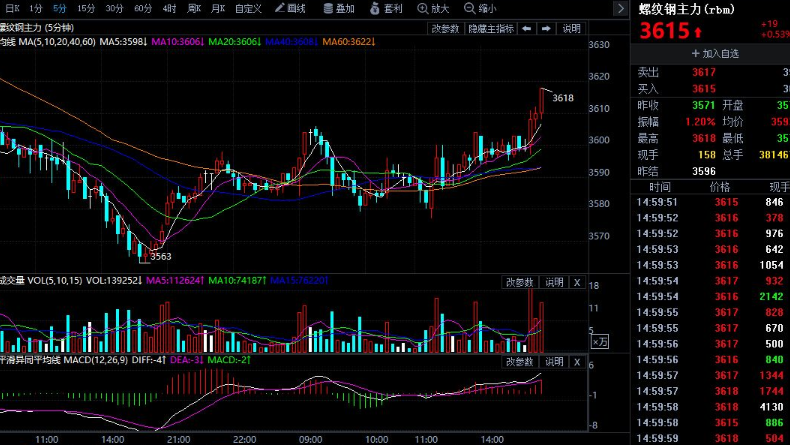Switch to the 15分 period
Image resolution: width=790 pixels, height=445 pixels.
[86, 8]
